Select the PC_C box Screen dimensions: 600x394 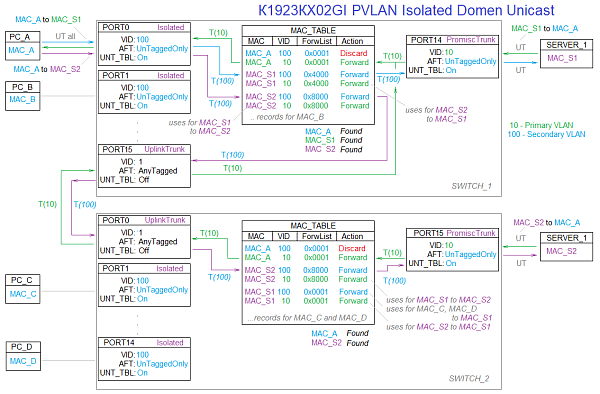tap(23, 289)
